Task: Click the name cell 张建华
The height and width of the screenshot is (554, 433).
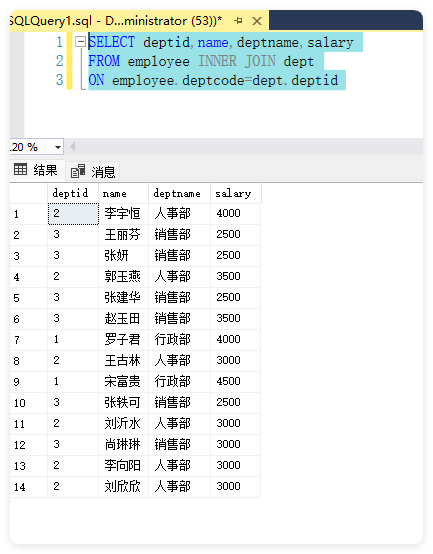Action: coord(124,297)
